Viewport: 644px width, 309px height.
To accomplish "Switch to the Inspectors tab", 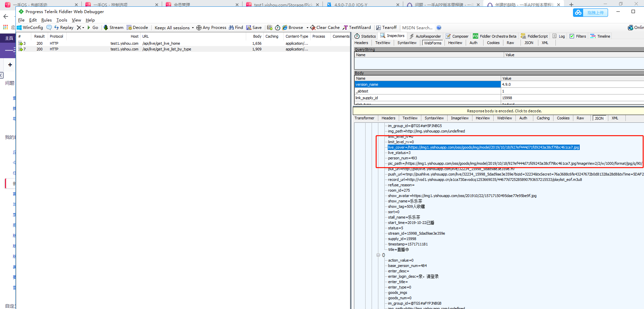I will pos(392,36).
